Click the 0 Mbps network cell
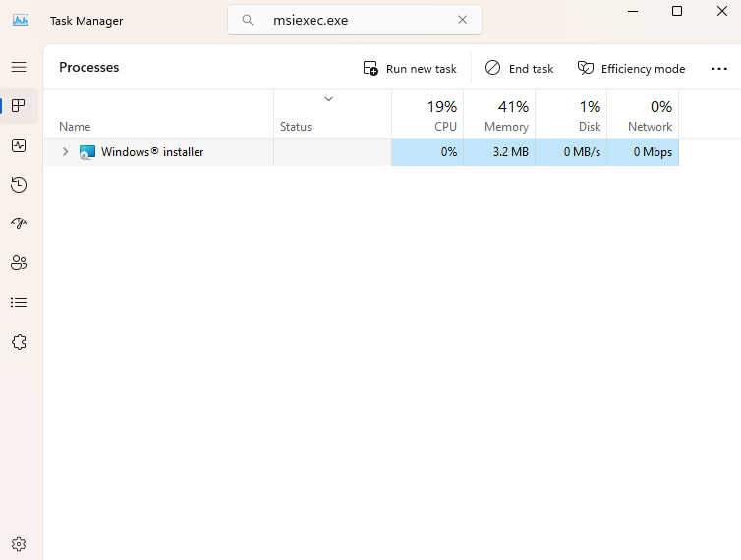The image size is (741, 560). [643, 152]
